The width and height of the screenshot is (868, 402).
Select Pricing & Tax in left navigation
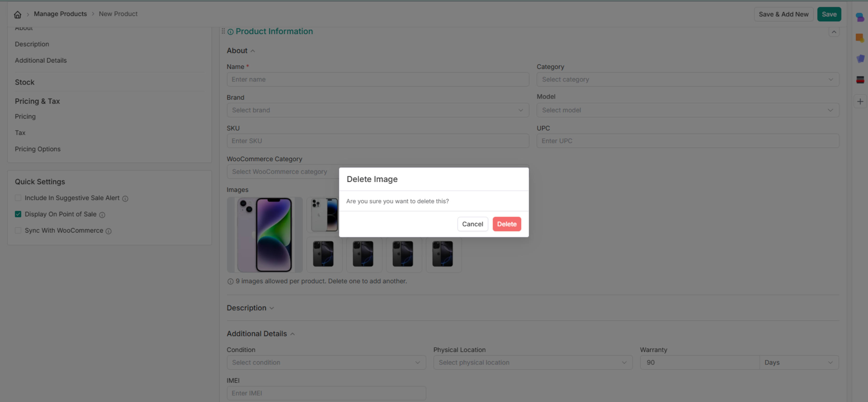37,101
